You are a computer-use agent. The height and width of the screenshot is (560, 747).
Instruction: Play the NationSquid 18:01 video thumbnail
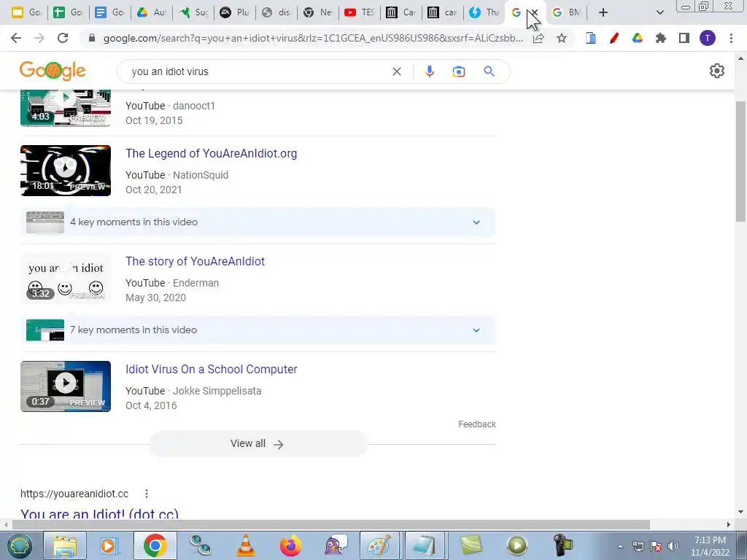point(66,171)
